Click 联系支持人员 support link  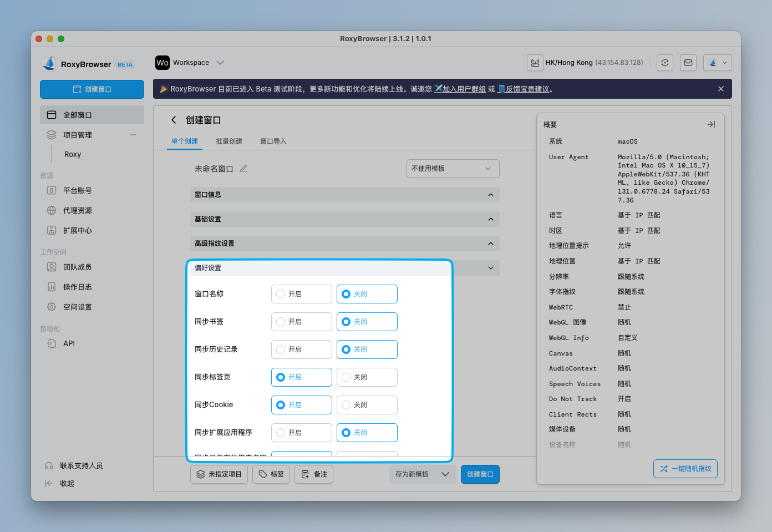click(74, 465)
